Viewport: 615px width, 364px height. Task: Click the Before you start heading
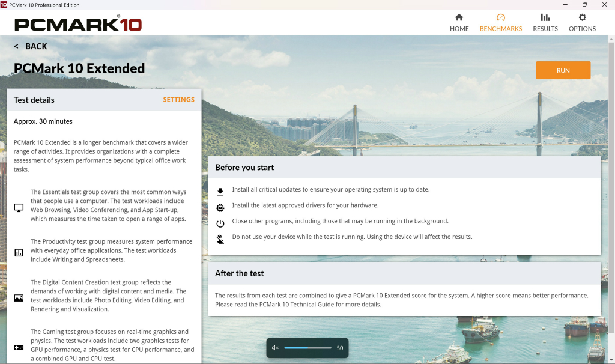click(x=244, y=168)
